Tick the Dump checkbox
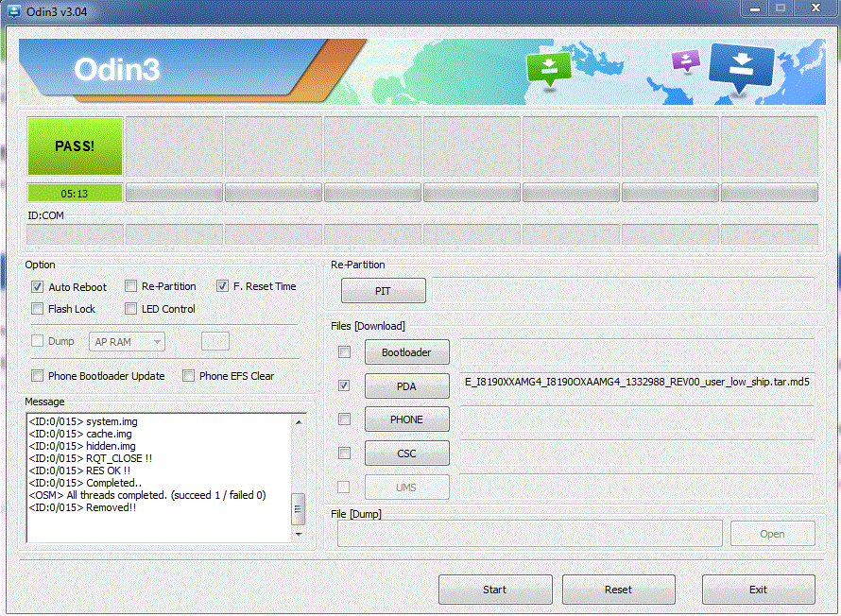 coord(37,341)
